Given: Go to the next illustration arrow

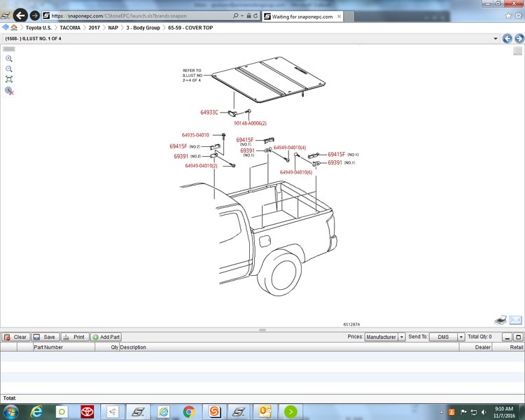Looking at the screenshot, I should tap(519, 38).
